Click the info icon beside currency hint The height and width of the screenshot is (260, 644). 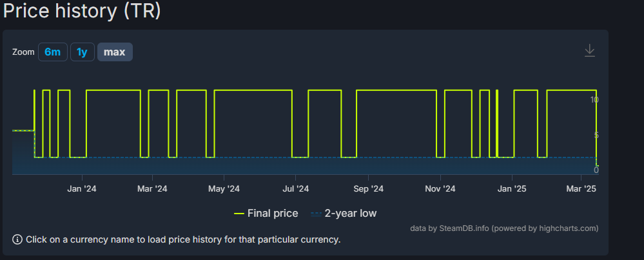click(17, 239)
